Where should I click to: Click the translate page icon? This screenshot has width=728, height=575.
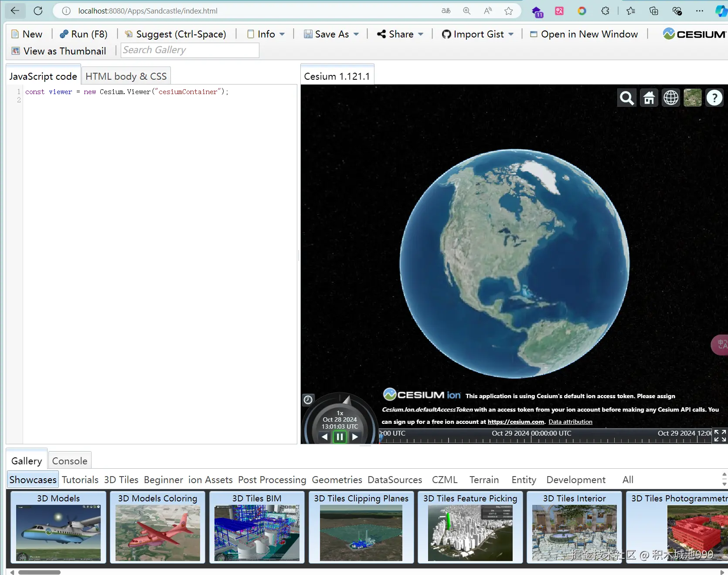(x=446, y=11)
